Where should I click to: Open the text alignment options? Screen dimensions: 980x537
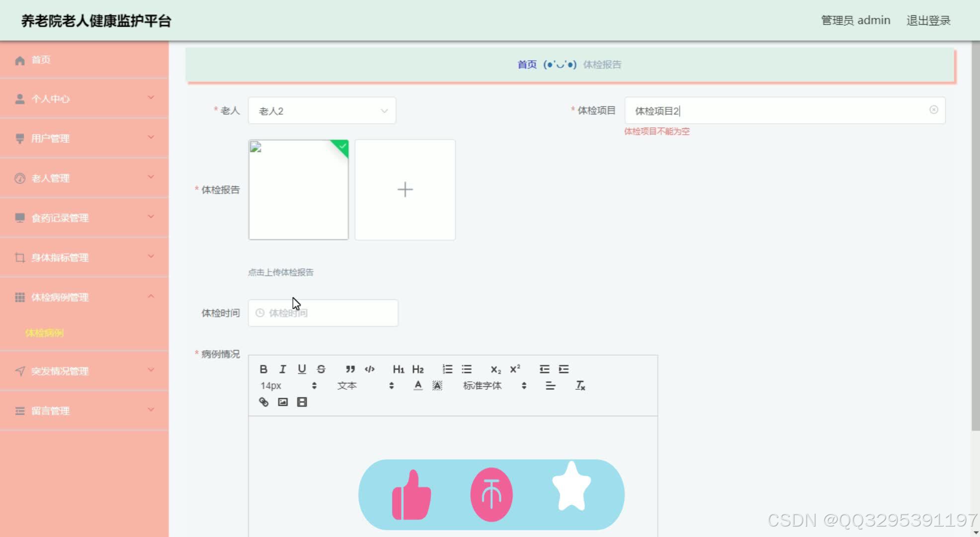coord(550,385)
